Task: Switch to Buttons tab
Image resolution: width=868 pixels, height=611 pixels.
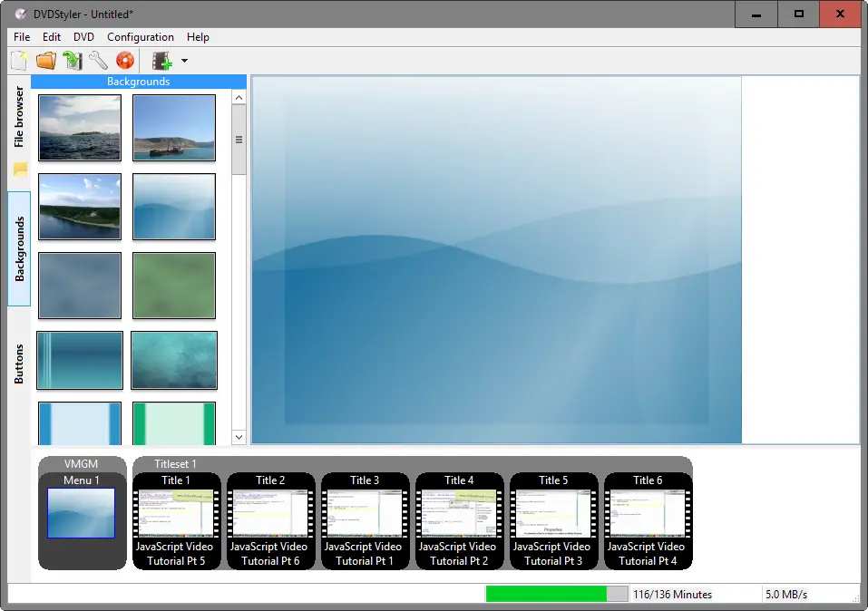Action: tap(19, 363)
